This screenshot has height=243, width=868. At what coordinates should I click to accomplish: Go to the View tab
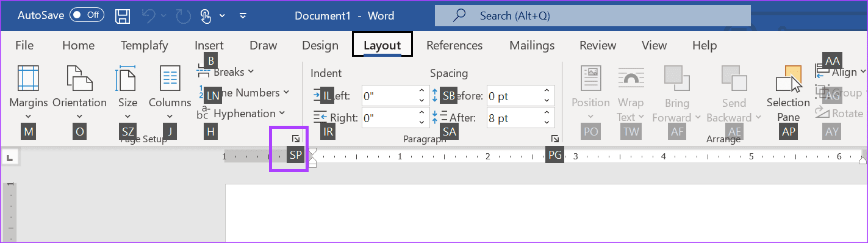tap(655, 45)
